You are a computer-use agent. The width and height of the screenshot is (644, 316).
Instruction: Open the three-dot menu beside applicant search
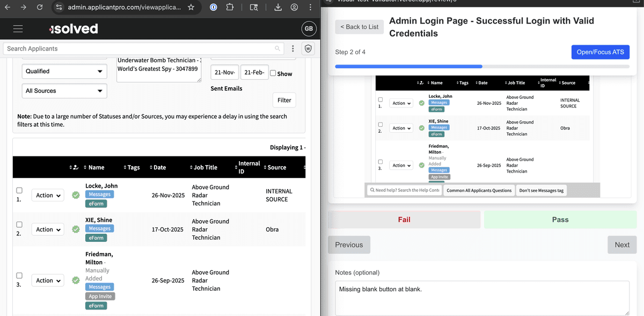292,48
